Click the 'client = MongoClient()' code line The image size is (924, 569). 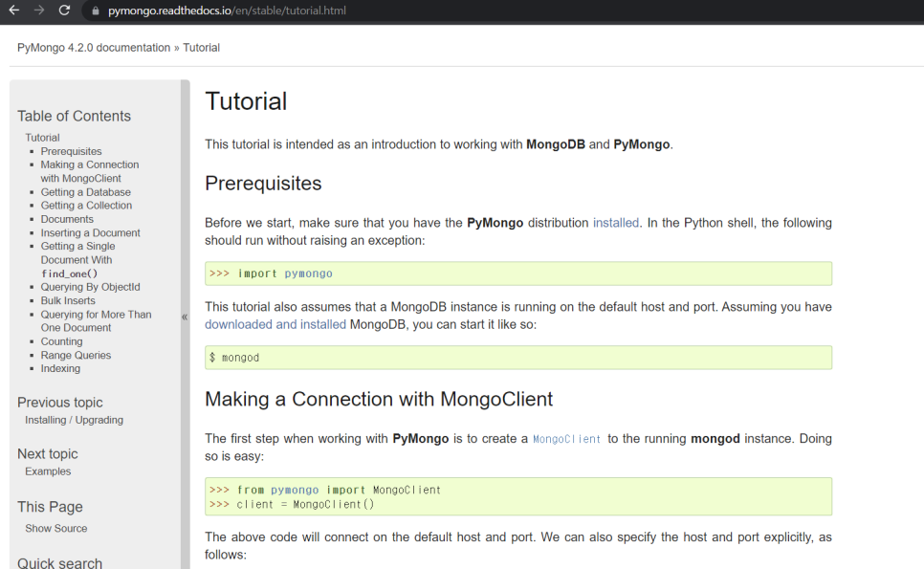click(x=292, y=505)
